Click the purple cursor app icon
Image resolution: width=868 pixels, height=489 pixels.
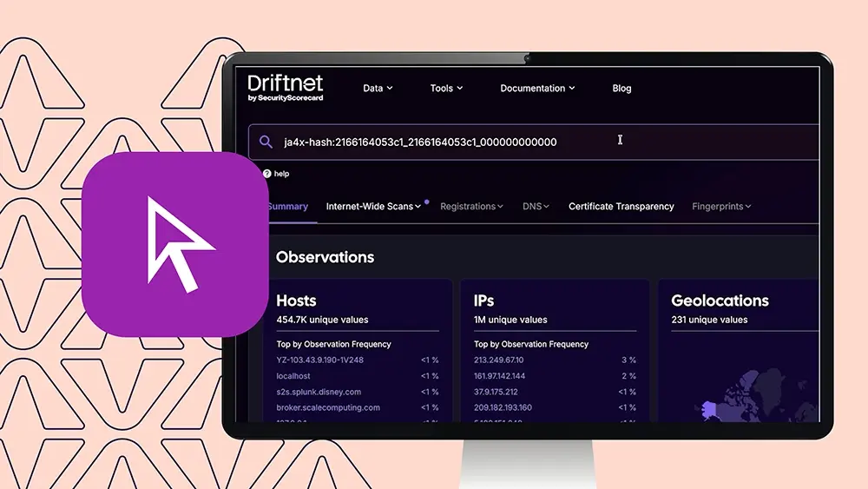175,244
